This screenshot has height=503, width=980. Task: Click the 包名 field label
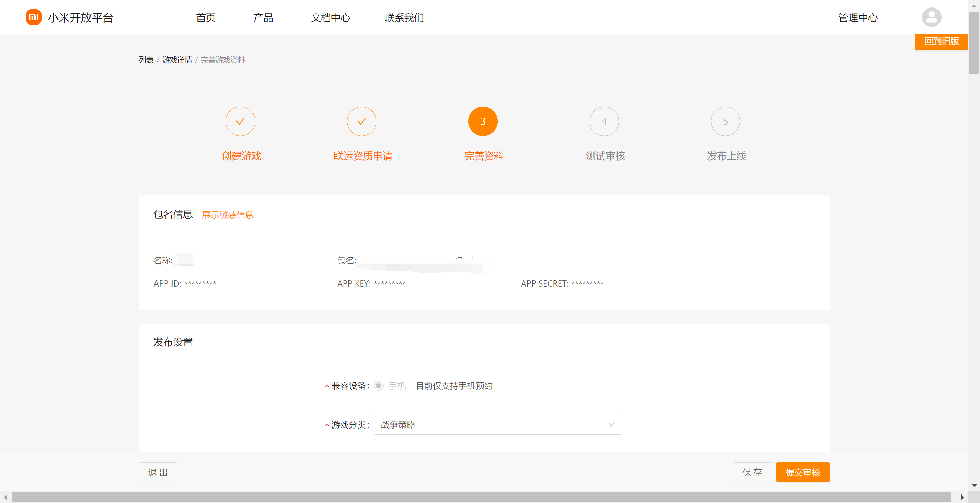[346, 261]
